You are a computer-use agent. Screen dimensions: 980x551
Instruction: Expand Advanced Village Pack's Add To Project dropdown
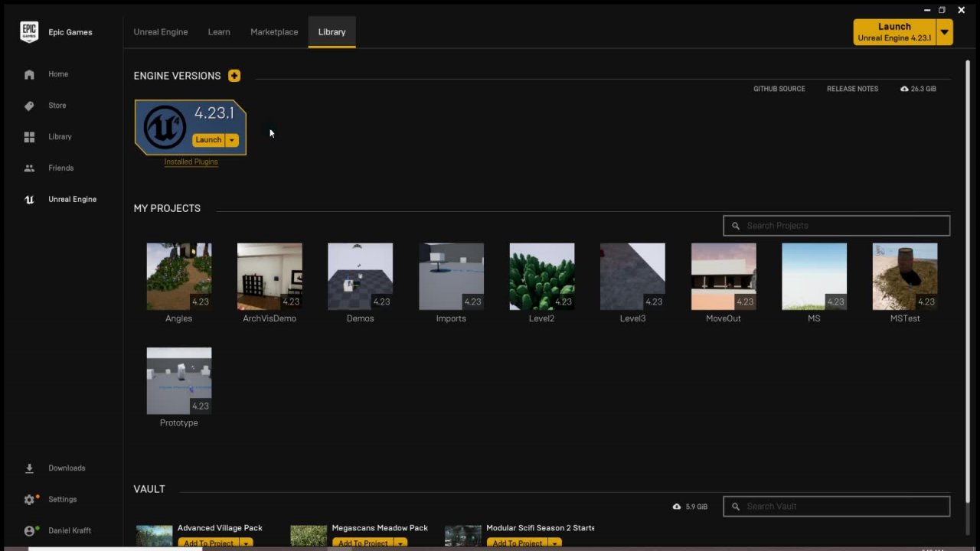[247, 543]
